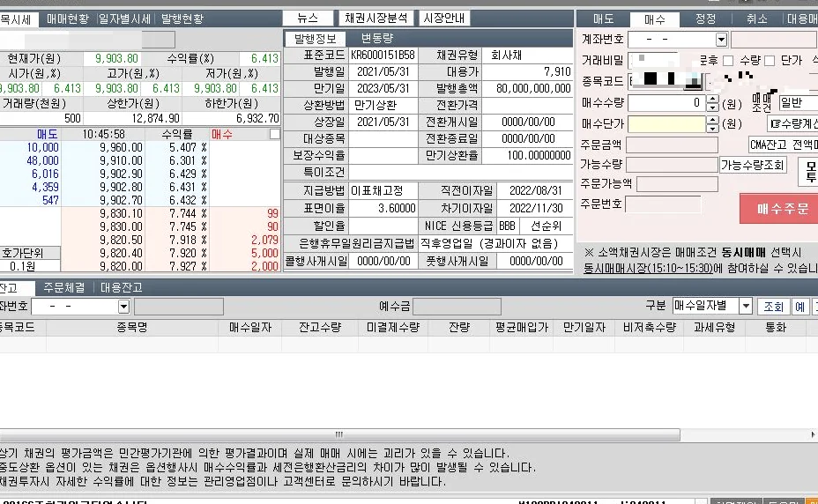Click the 가능수량조회 button
This screenshot has width=818, height=504.
click(x=752, y=166)
